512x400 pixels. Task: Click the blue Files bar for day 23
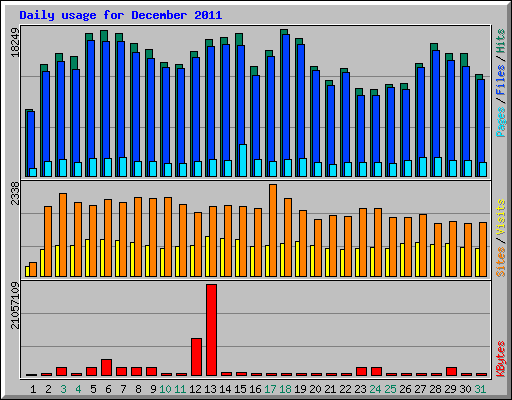tap(361, 129)
